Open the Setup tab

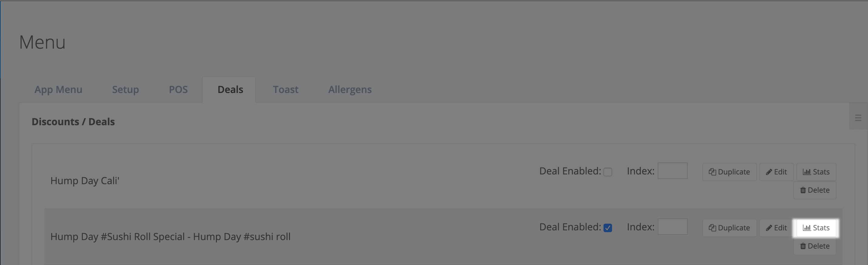(125, 89)
